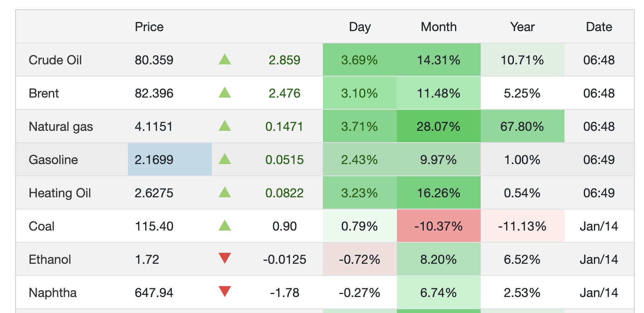Click Naphtha change value -1.78
Image resolution: width=644 pixels, height=313 pixels.
pyautogui.click(x=285, y=293)
